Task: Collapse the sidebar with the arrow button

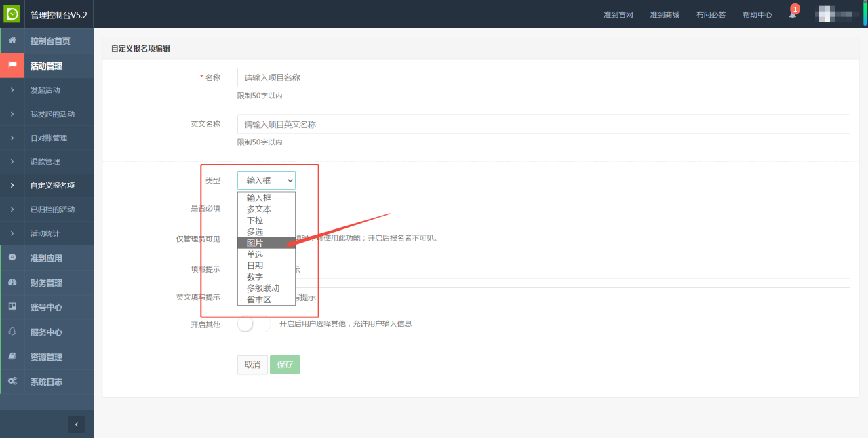Action: click(77, 424)
